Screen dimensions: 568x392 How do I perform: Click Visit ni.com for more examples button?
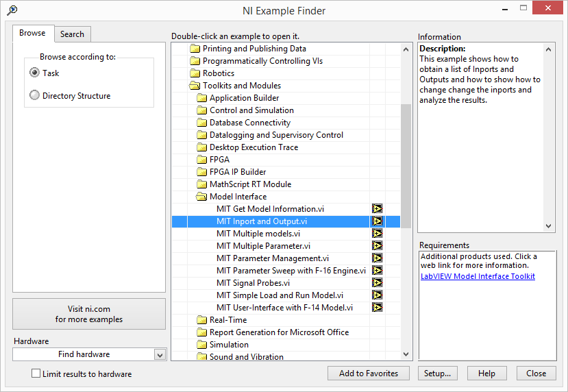[x=89, y=314]
